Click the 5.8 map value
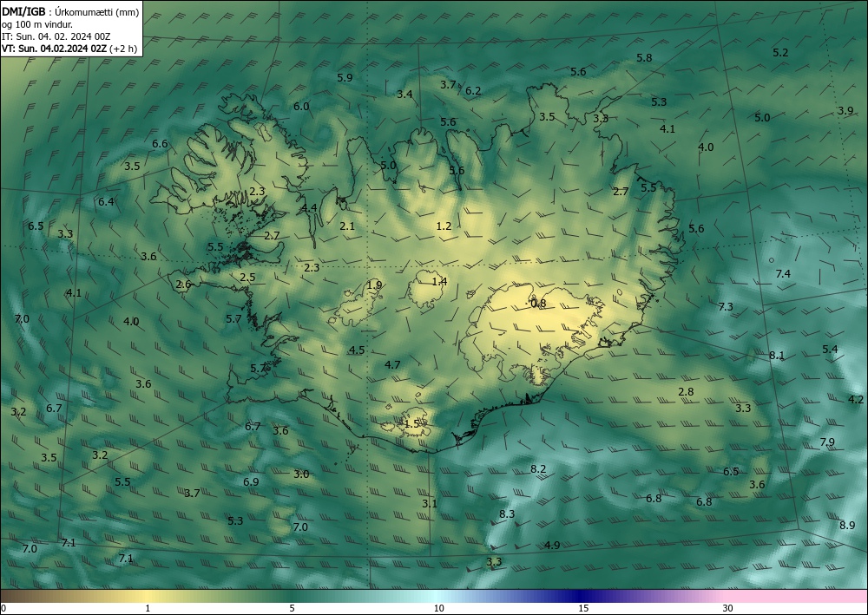868x615 pixels. tap(644, 57)
